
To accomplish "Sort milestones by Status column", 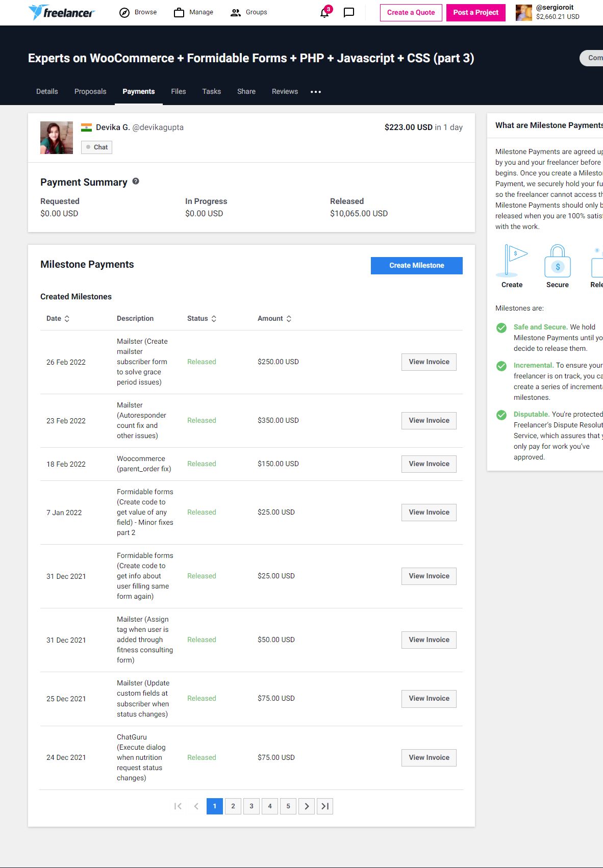I will pos(202,318).
